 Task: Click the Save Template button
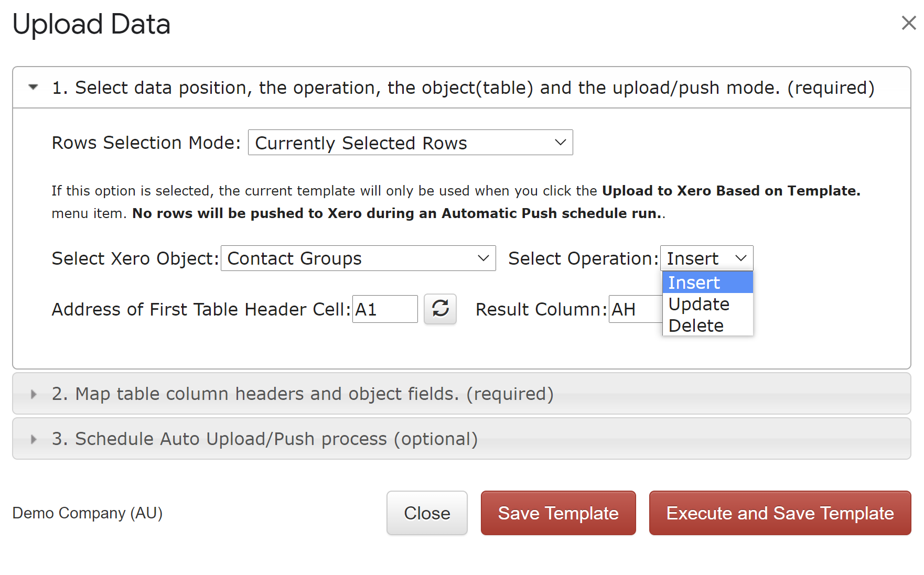point(558,513)
